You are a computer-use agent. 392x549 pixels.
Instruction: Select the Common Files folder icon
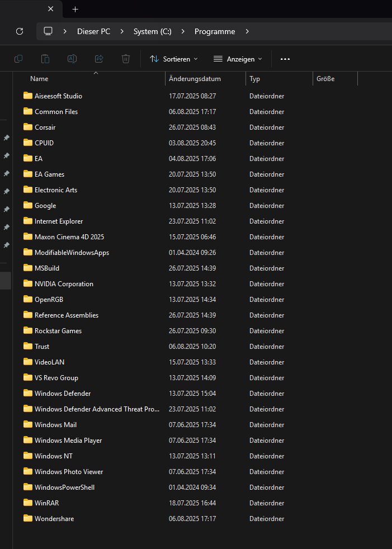tap(28, 111)
